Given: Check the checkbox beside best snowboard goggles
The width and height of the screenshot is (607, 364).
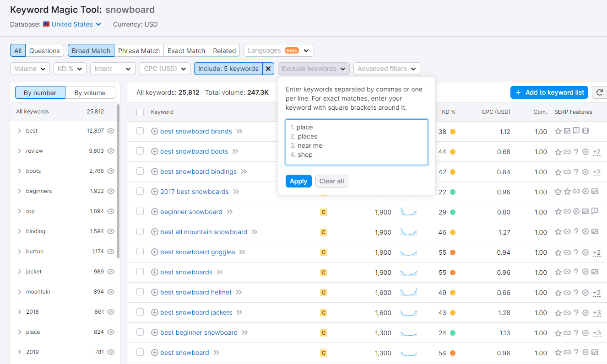Looking at the screenshot, I should tap(140, 252).
